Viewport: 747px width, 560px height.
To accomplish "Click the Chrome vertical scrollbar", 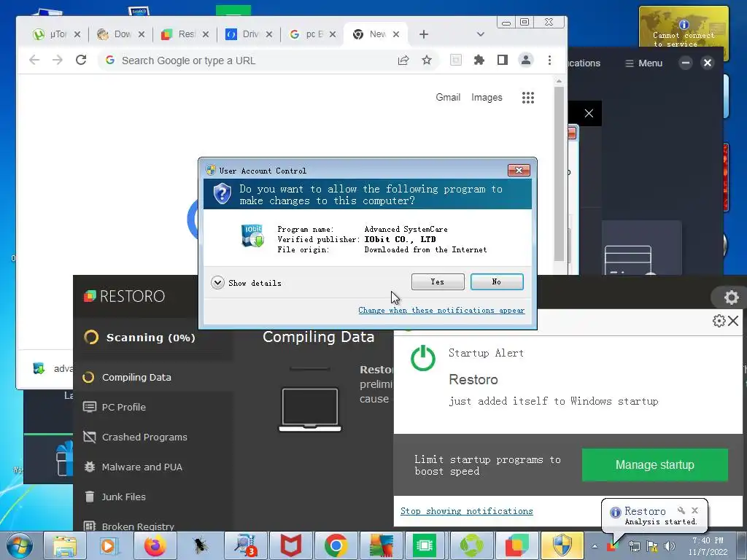I will click(x=559, y=174).
